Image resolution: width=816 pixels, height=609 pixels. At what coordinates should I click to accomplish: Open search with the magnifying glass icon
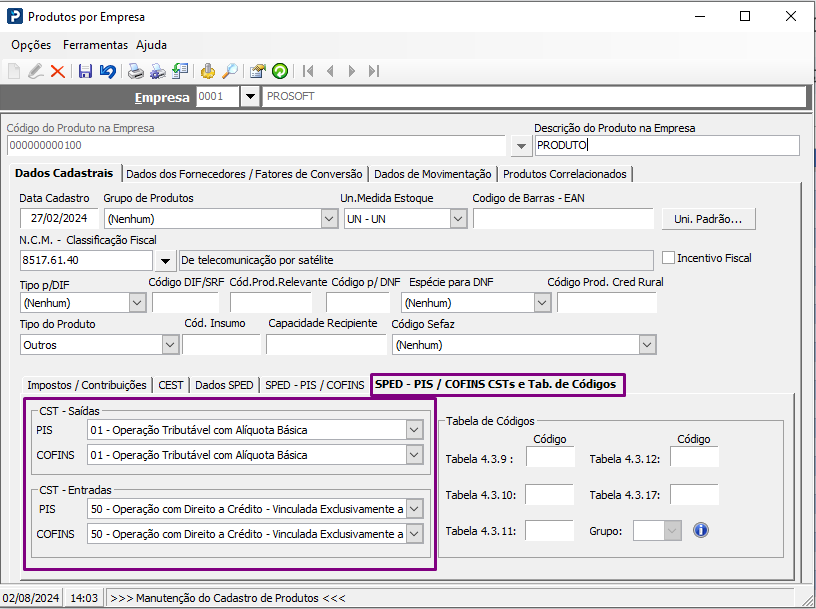pos(230,71)
